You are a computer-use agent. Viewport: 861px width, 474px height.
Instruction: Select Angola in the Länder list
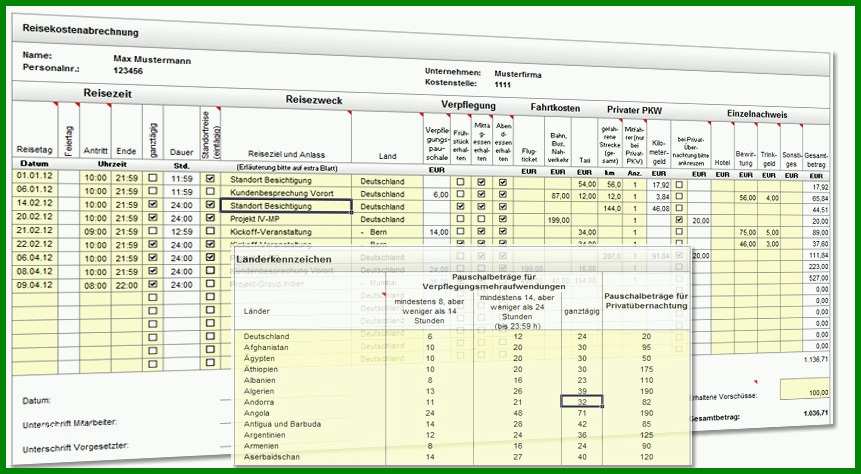point(256,413)
